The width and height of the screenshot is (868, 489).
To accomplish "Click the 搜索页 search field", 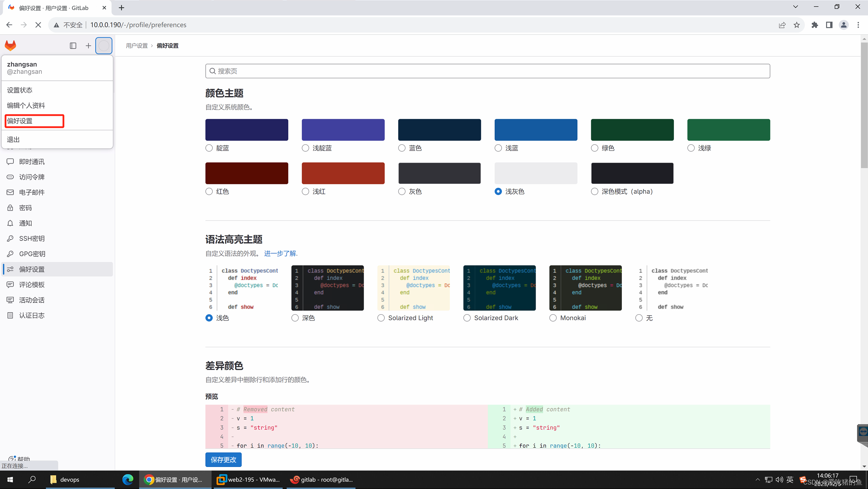I will pos(487,71).
